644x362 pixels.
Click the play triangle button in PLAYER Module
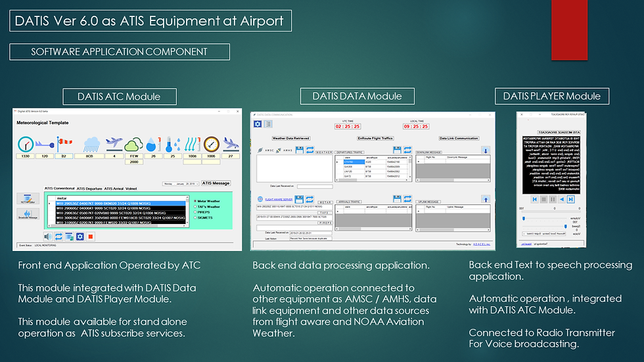[561, 200]
